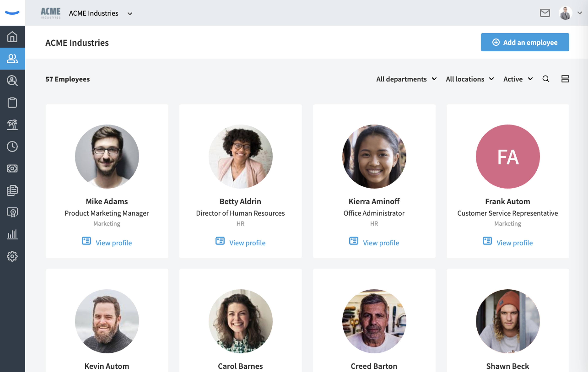Click the blue smile logo at top left

tap(12, 13)
